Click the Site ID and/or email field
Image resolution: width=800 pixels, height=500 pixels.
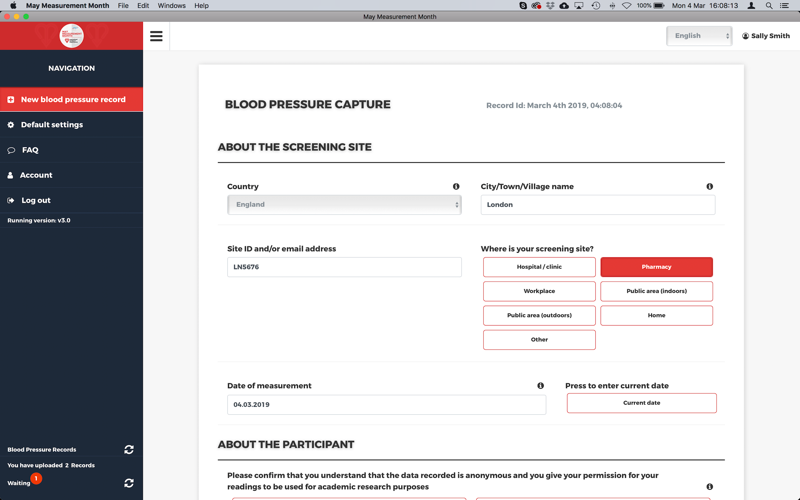click(x=344, y=267)
